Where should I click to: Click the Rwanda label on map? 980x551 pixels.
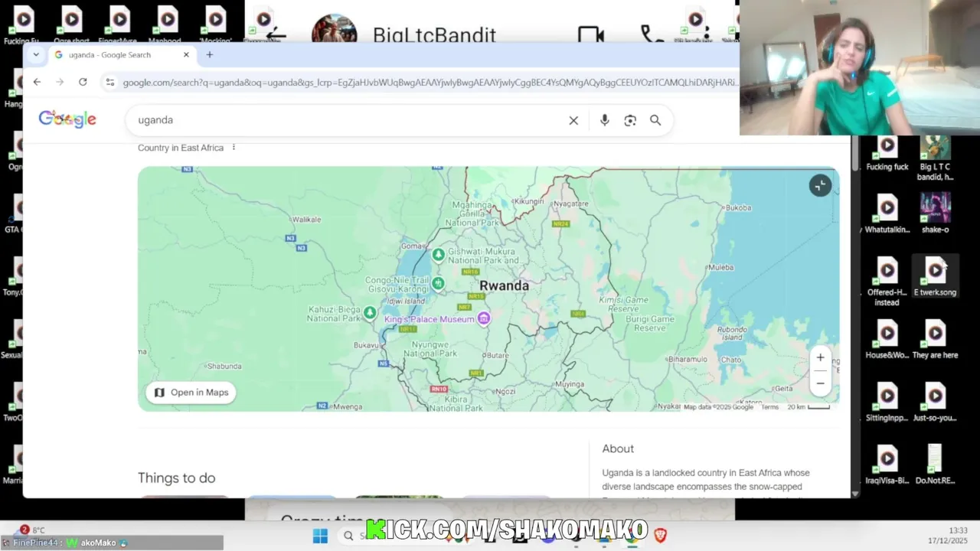pyautogui.click(x=504, y=285)
